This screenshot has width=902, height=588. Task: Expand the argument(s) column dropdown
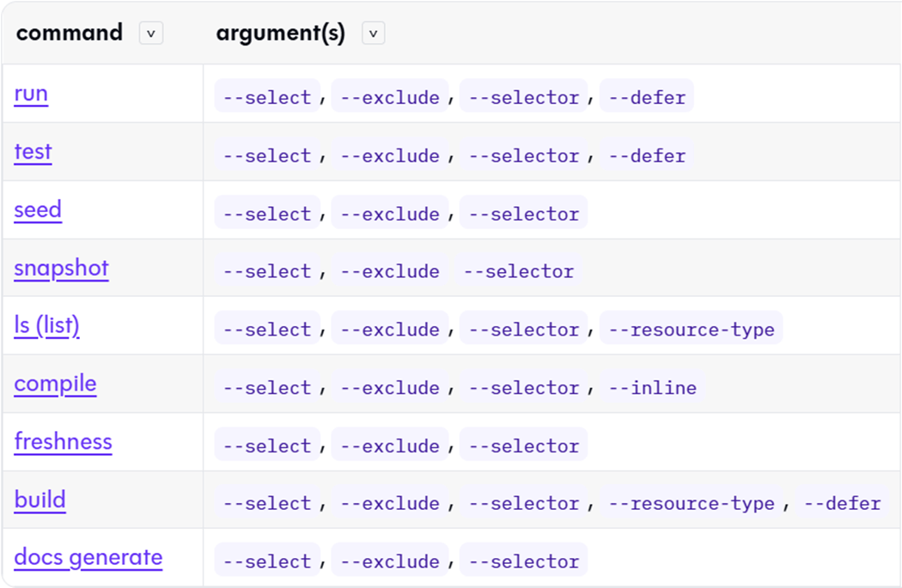(x=374, y=33)
